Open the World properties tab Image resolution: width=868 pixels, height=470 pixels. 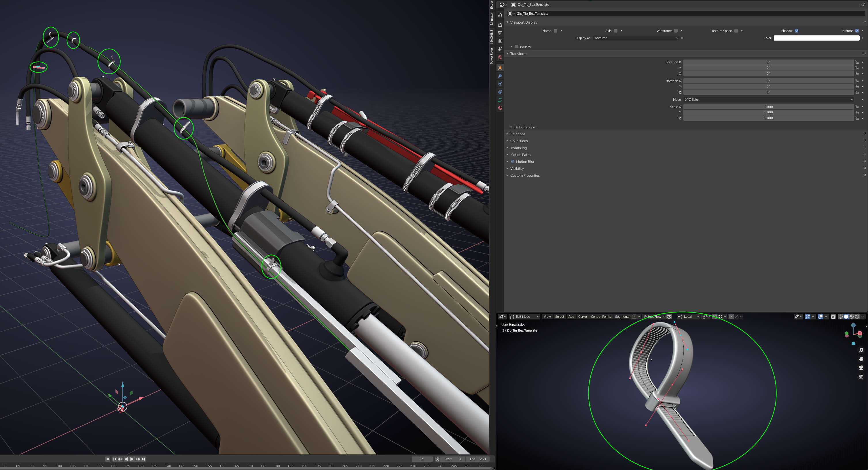click(x=500, y=57)
